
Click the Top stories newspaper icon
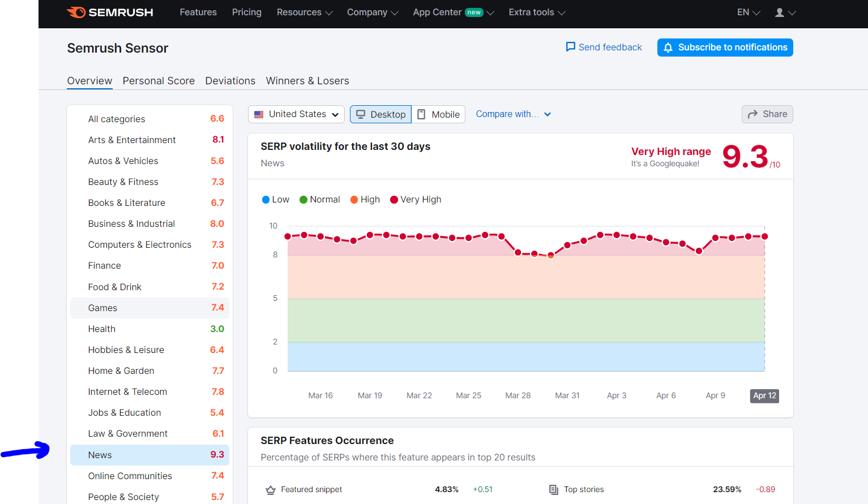(x=554, y=490)
